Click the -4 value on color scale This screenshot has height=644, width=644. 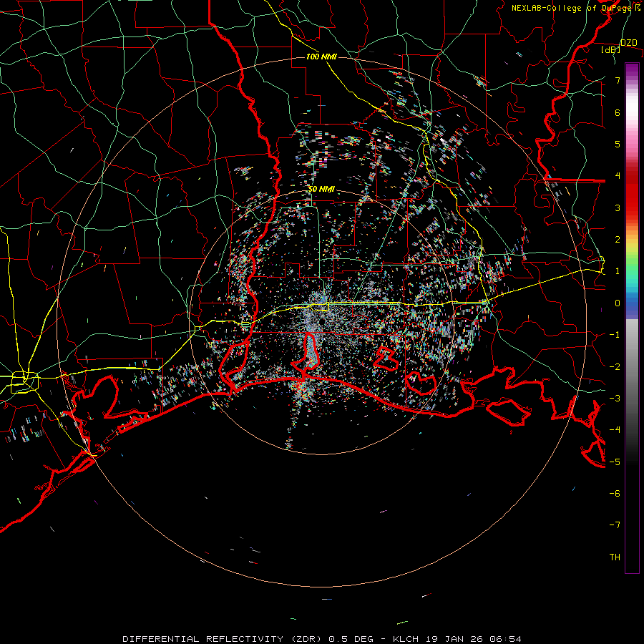click(615, 430)
